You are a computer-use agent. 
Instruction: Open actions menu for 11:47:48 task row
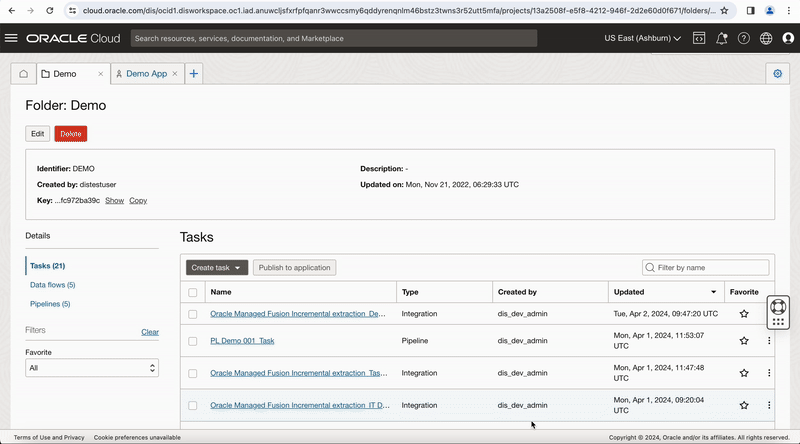(x=769, y=373)
